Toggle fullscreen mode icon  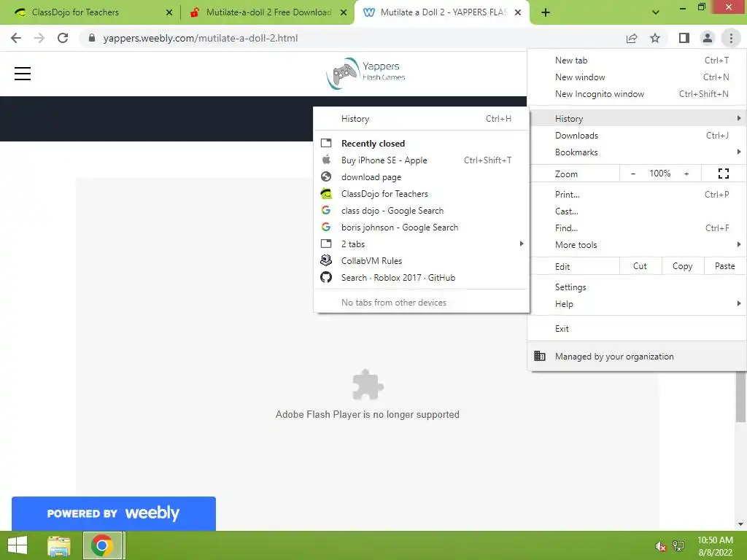[x=724, y=174]
